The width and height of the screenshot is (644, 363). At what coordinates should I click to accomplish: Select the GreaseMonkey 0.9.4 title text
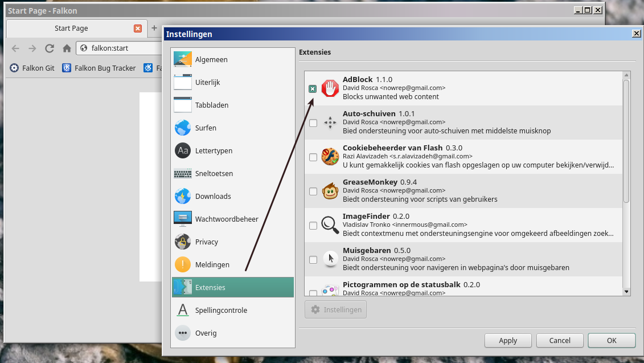pyautogui.click(x=380, y=182)
